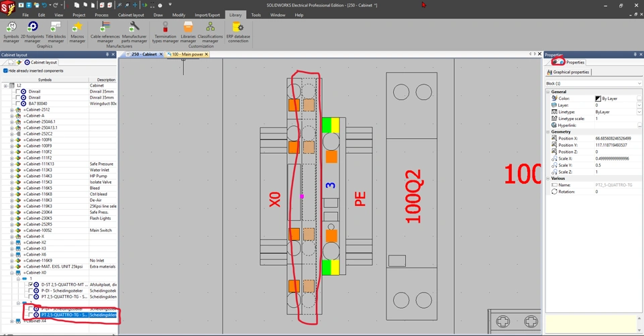The image size is (644, 336).
Task: Open the Termination types manager
Action: (165, 32)
